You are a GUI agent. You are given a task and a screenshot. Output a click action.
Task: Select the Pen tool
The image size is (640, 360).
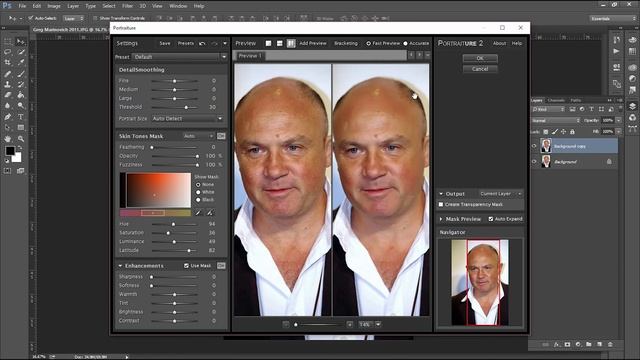[7, 117]
